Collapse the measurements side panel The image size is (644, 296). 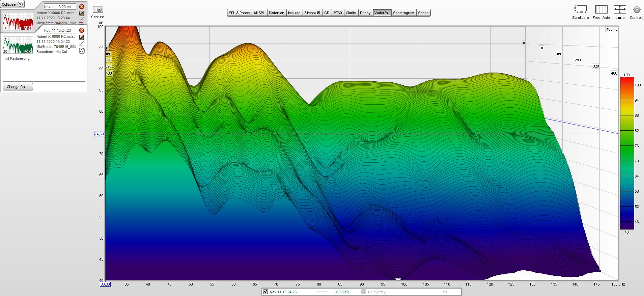click(x=12, y=4)
